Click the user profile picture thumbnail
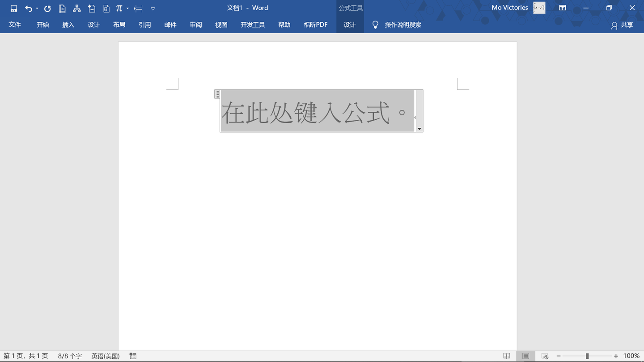Screen dimensions: 644x362 click(x=539, y=8)
